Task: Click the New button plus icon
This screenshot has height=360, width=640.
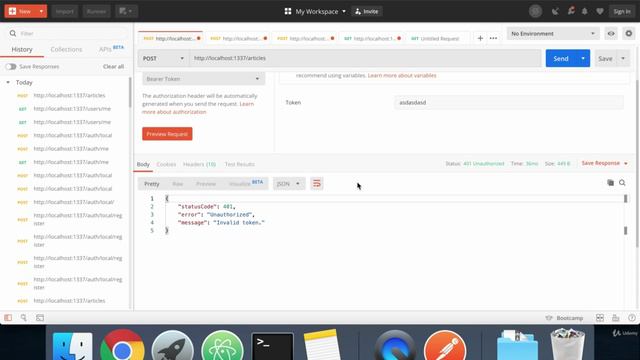Action: click(12, 11)
